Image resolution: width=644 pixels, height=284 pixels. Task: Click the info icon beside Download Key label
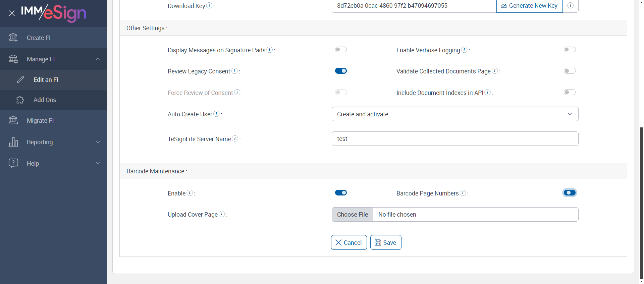pyautogui.click(x=209, y=5)
